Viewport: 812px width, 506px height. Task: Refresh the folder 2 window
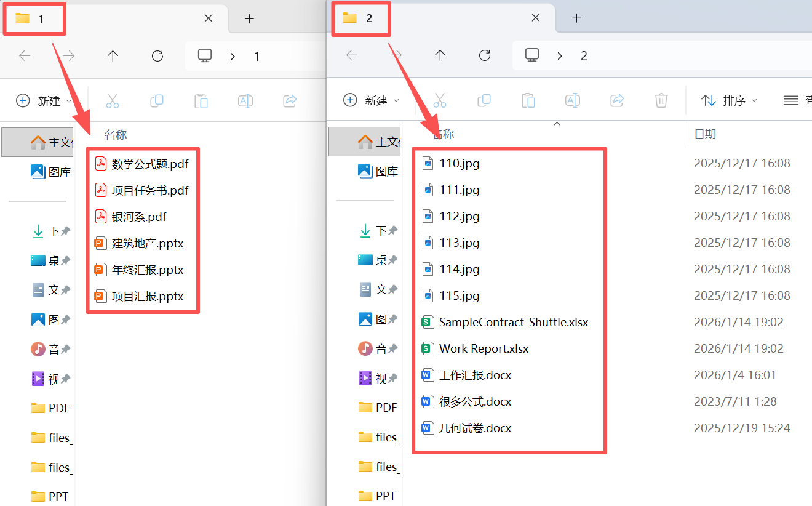click(485, 55)
